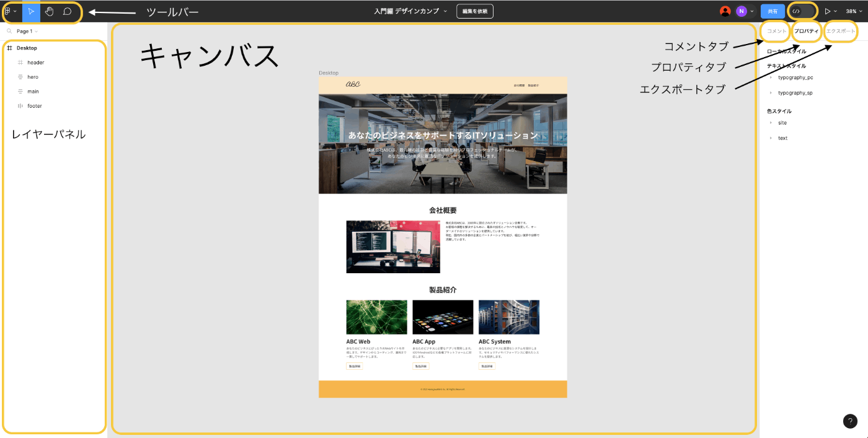Select the Move tool
868x438 pixels.
coord(31,11)
